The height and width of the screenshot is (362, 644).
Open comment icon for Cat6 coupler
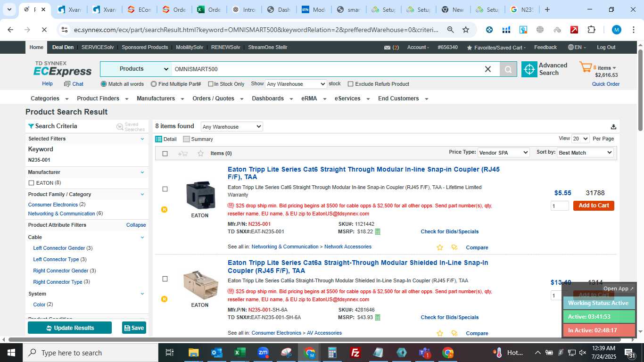454,247
